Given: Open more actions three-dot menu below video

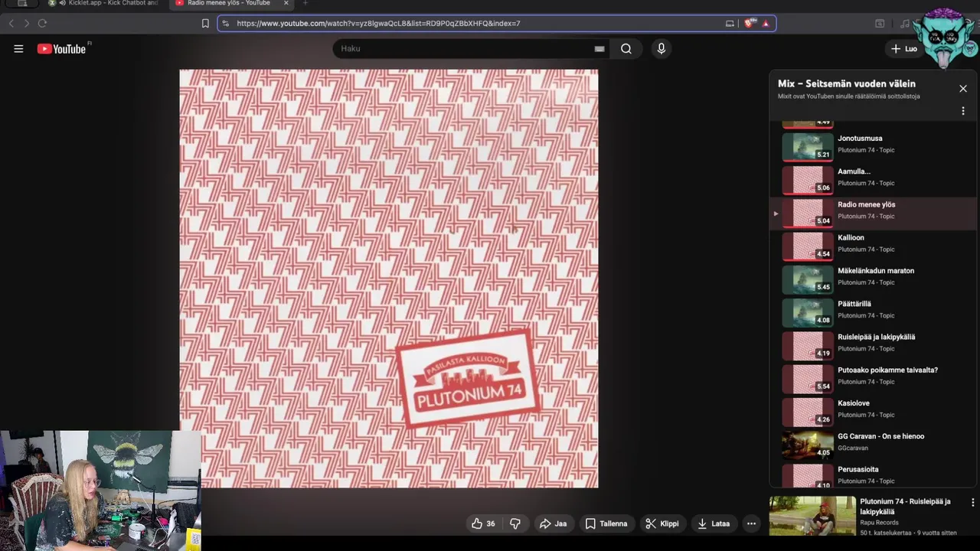Looking at the screenshot, I should click(x=752, y=523).
